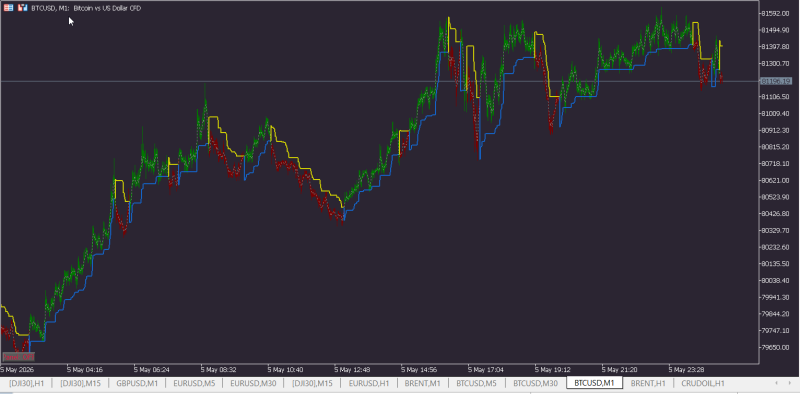Click the 80232.60 price scale label
The image size is (800, 394).
pos(776,247)
